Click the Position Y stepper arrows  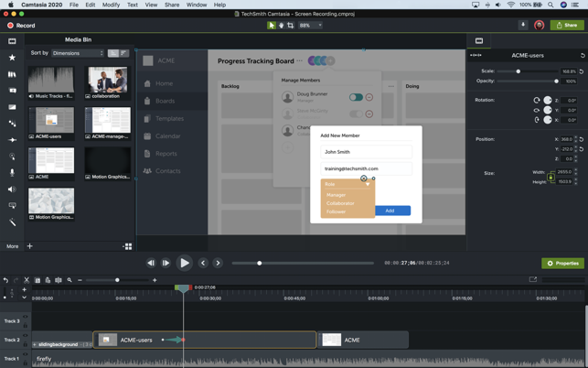[575, 149]
